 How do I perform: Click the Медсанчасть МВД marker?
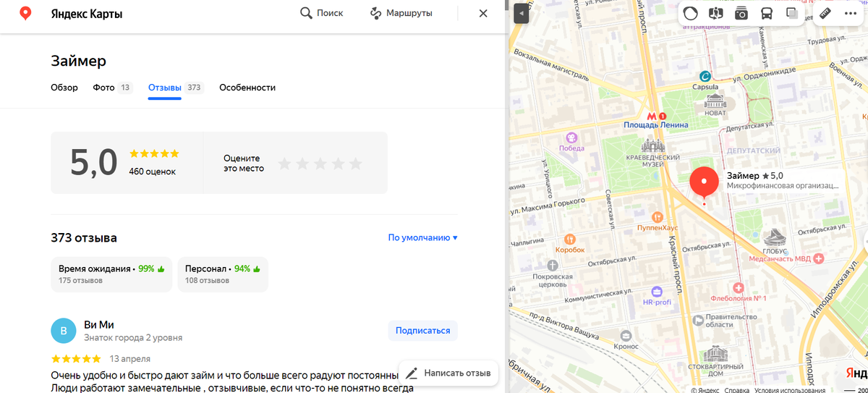818,258
